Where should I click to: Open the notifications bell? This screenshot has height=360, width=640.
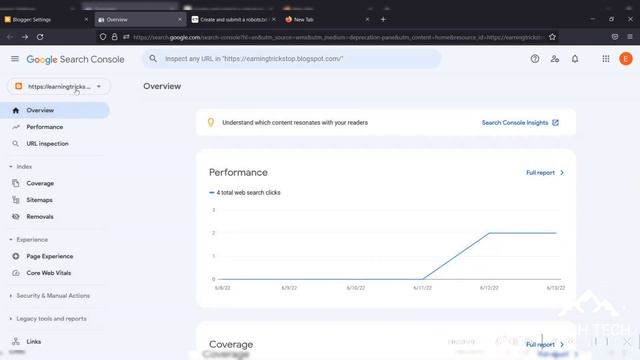click(575, 59)
